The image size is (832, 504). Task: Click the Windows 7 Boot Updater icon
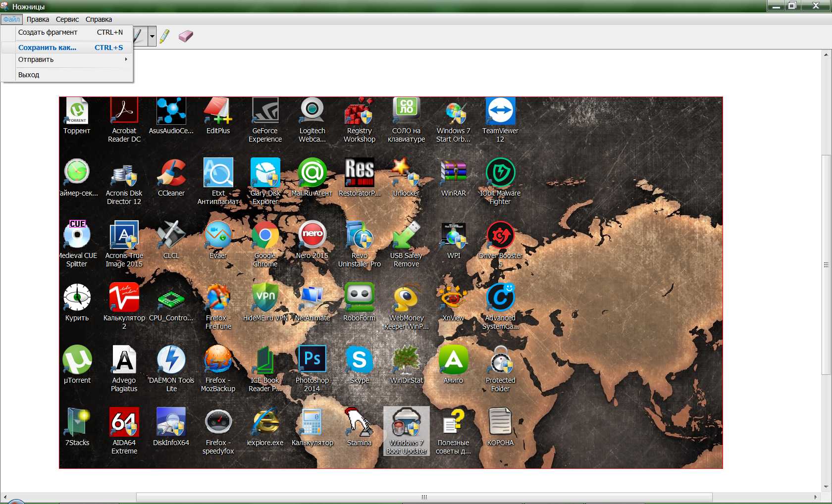click(406, 423)
